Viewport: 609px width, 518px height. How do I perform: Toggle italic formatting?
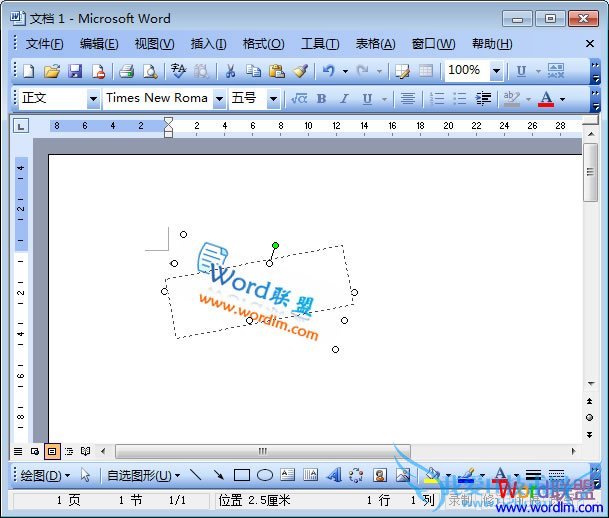click(343, 99)
